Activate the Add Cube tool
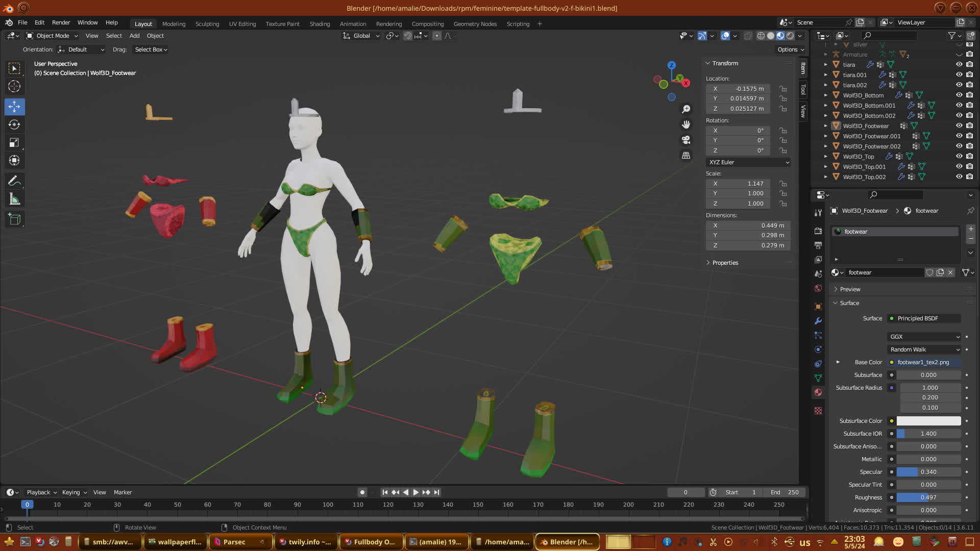 pos(14,219)
